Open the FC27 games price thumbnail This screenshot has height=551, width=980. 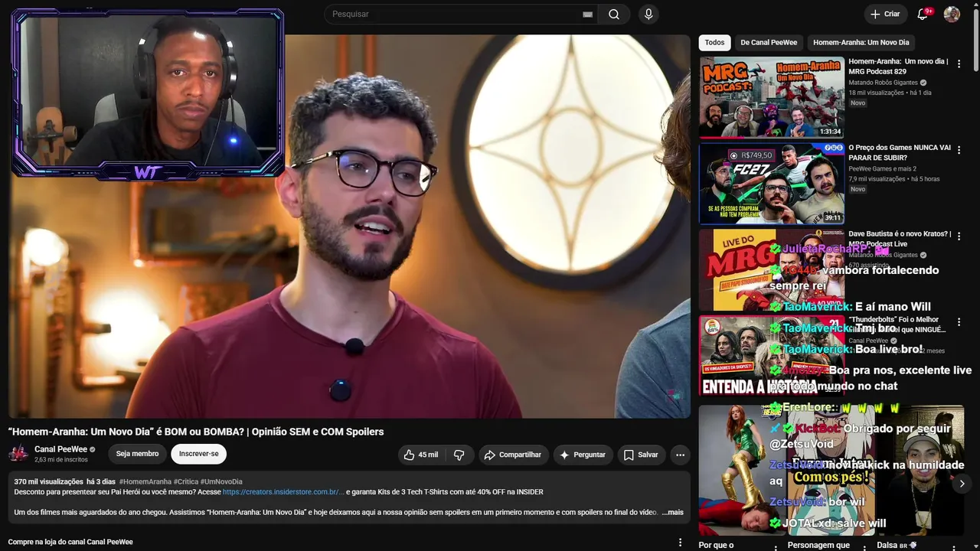[x=772, y=184]
